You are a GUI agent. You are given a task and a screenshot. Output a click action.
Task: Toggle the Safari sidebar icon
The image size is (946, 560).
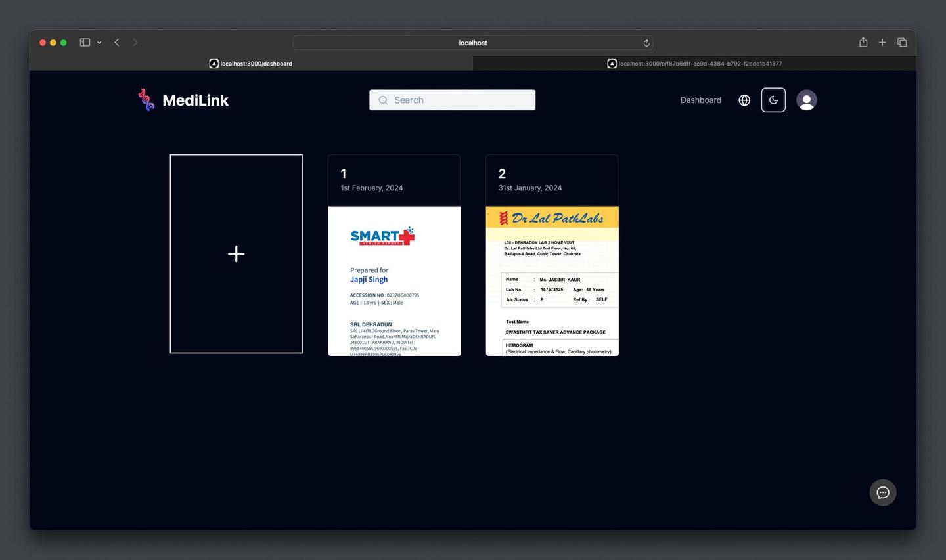tap(85, 42)
